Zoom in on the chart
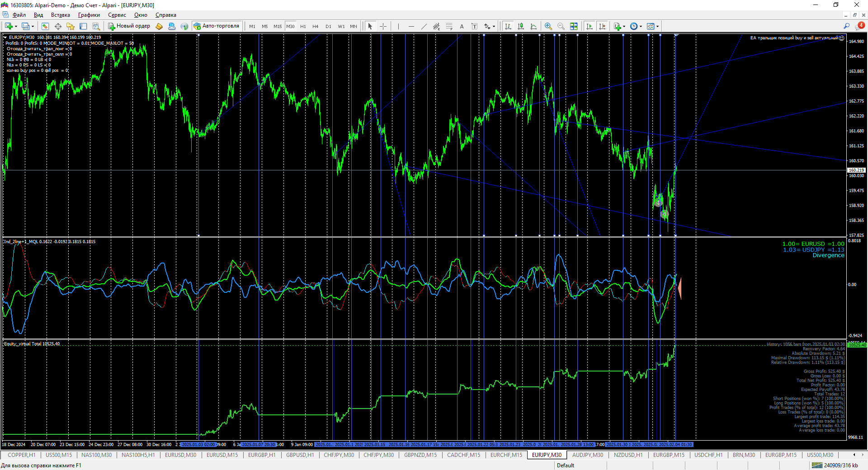Screen dimensions: 868x470 pos(548,26)
